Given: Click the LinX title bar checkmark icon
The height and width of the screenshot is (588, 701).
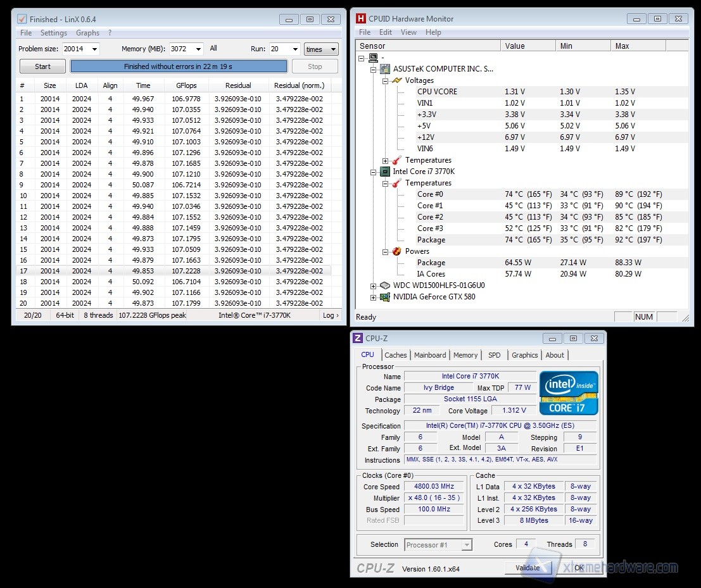Looking at the screenshot, I should (x=22, y=19).
